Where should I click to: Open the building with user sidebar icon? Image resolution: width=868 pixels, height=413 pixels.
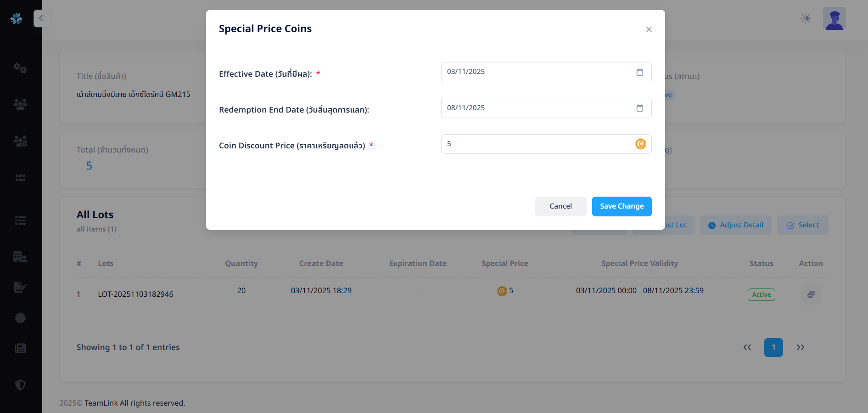[20, 257]
